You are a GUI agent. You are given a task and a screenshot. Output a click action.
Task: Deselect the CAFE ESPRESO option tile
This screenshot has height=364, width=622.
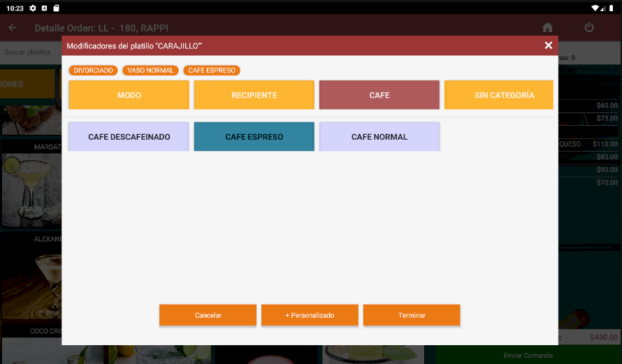254,136
